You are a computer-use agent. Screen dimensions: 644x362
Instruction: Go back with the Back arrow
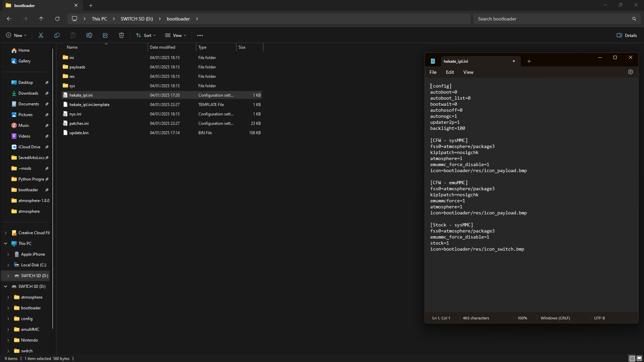click(9, 19)
